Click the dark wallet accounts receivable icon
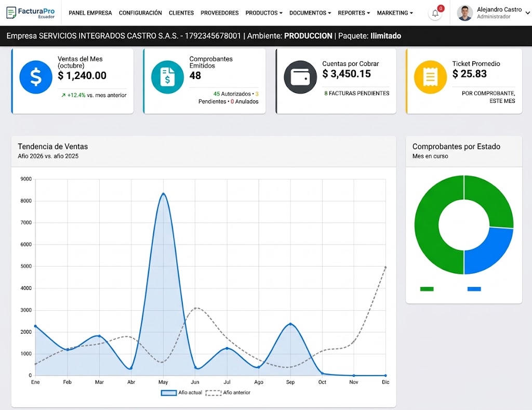 (x=300, y=77)
